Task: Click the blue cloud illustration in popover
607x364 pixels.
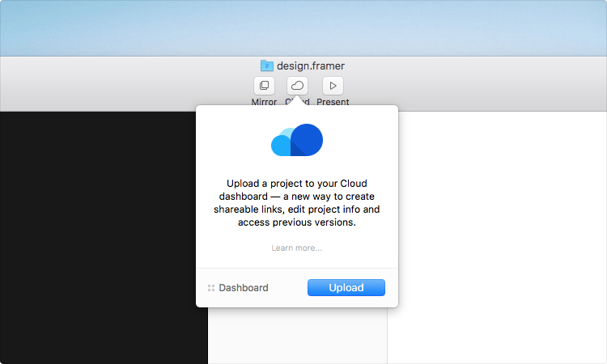Action: click(297, 140)
